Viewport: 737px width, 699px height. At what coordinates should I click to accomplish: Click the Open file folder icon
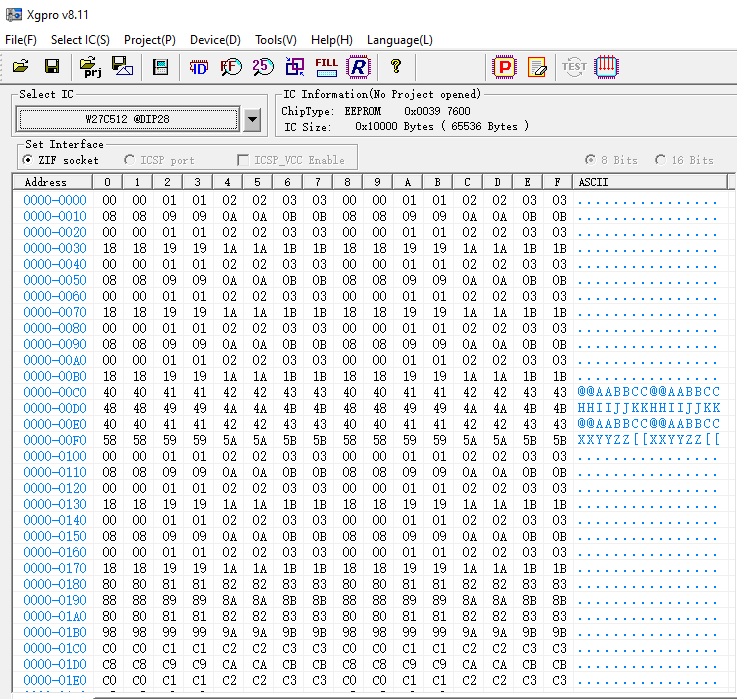coord(20,66)
